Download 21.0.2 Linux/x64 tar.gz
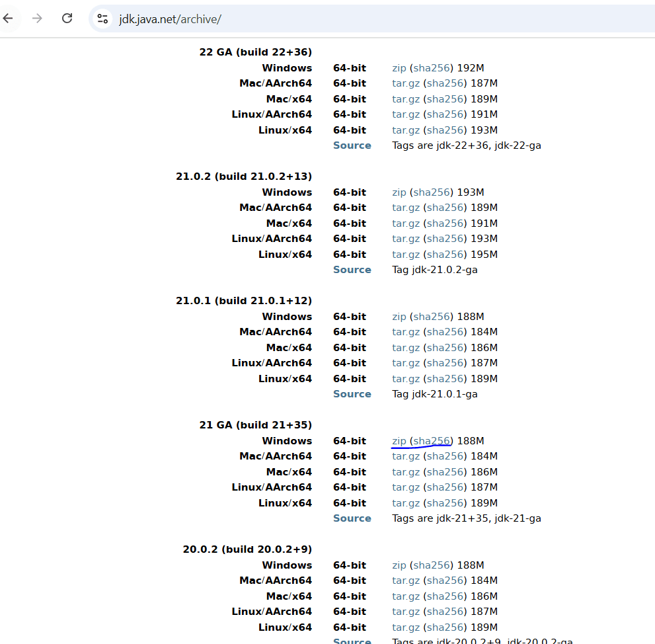Viewport: 655px width, 644px height. (x=406, y=255)
